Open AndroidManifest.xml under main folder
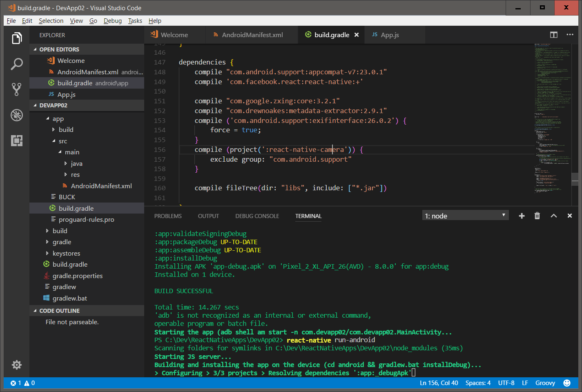The width and height of the screenshot is (582, 392). (87, 186)
